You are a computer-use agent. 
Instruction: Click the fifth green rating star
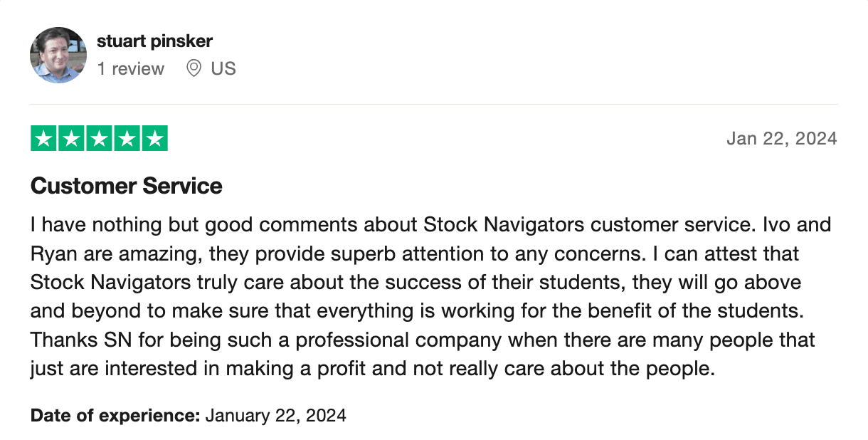[154, 138]
